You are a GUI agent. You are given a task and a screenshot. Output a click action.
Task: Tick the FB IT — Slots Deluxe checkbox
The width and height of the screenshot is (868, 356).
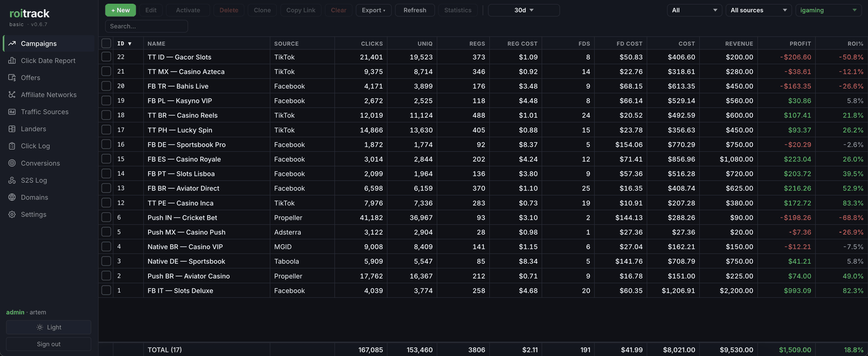pyautogui.click(x=106, y=290)
